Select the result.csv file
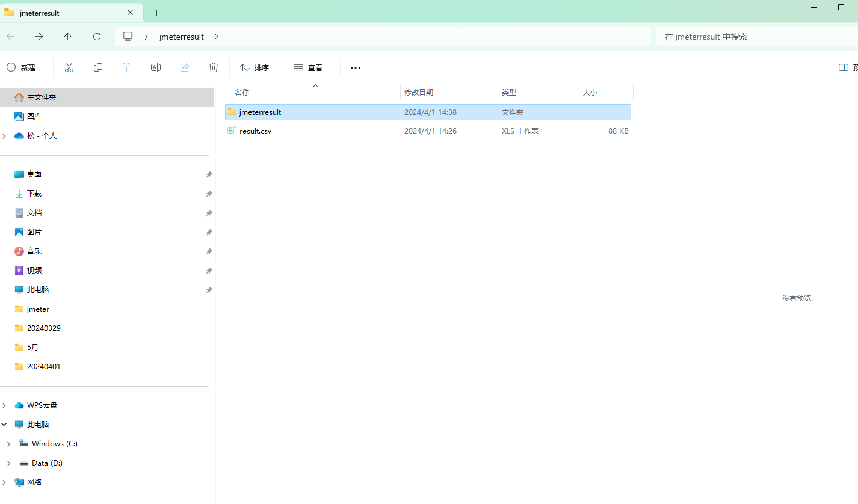 click(255, 131)
